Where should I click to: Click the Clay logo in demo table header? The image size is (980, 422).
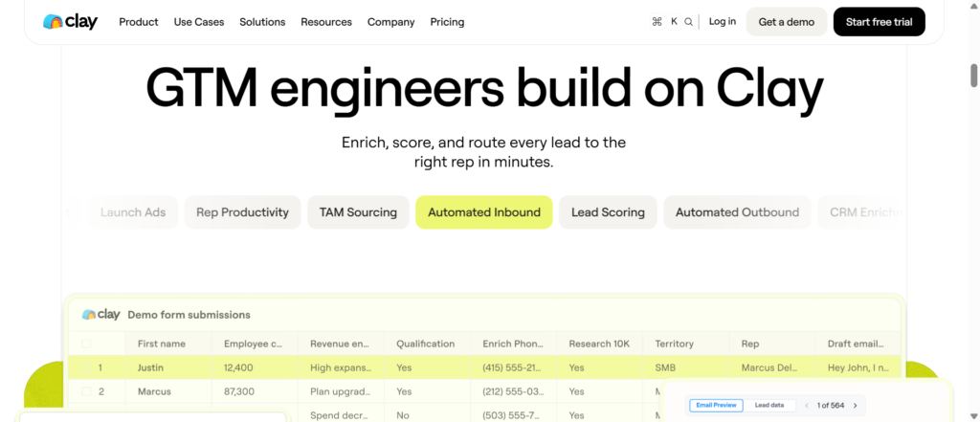tap(100, 315)
